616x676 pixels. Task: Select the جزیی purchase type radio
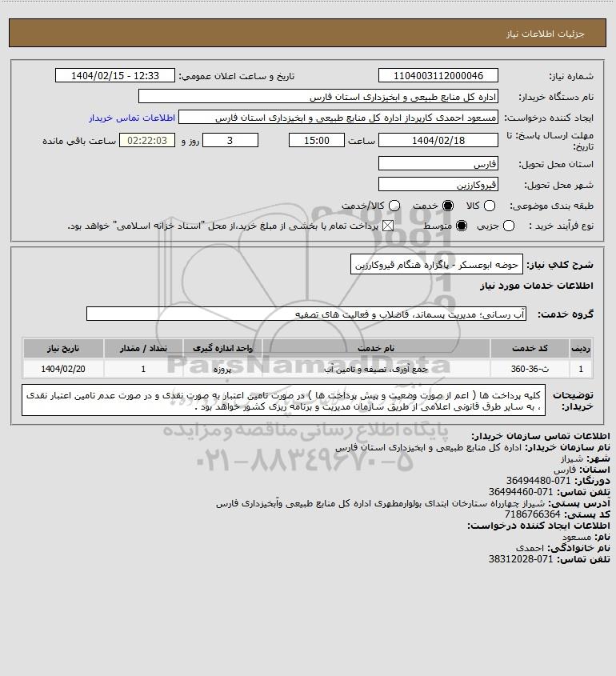pos(509,226)
